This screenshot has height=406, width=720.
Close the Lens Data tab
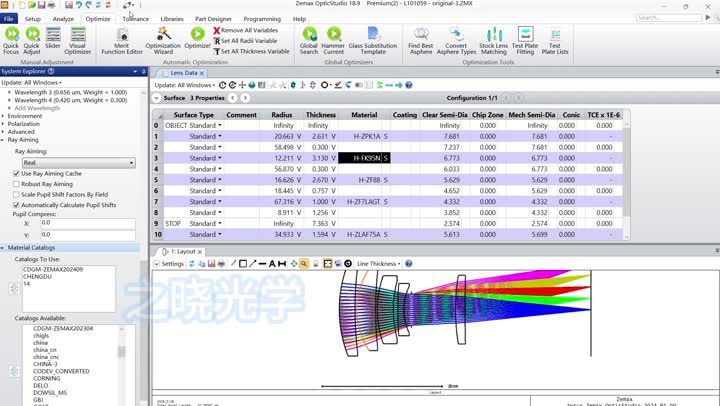click(202, 73)
